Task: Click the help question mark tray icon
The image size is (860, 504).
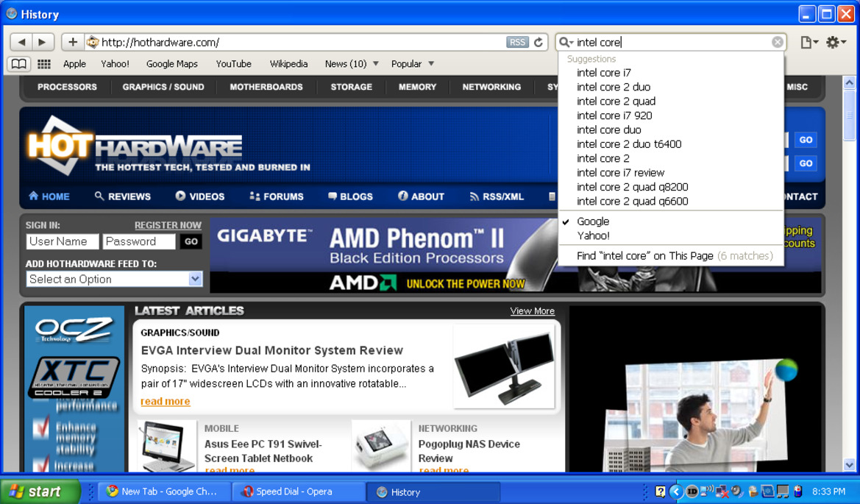Action: [x=661, y=491]
